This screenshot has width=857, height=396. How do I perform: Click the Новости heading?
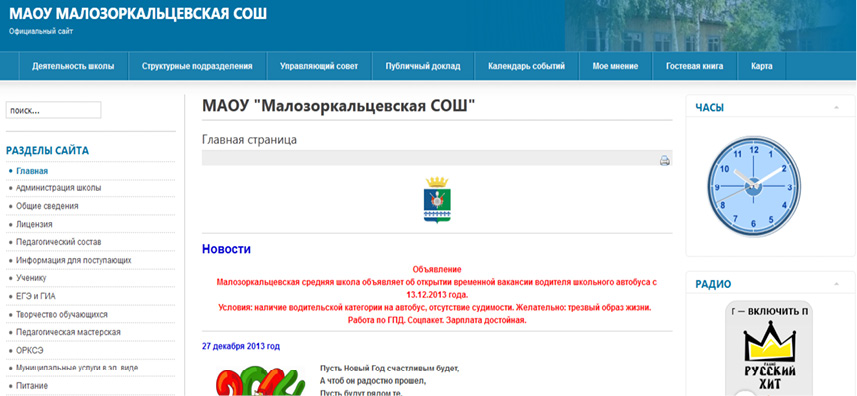[x=226, y=250]
